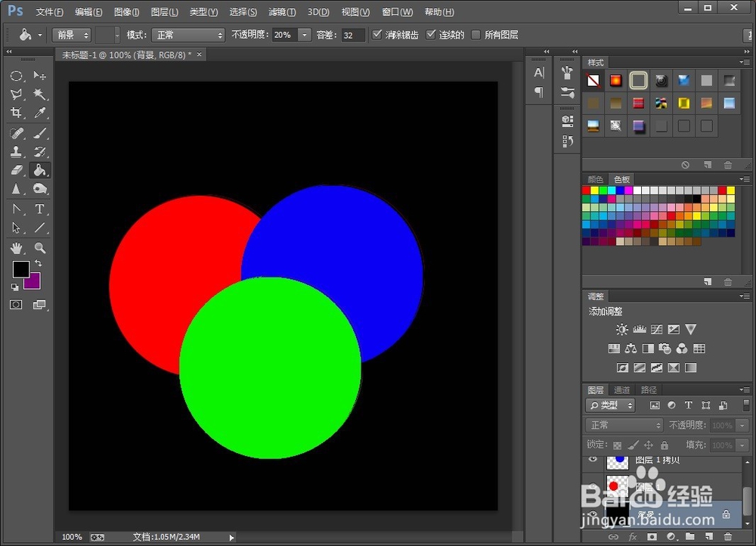This screenshot has width=756, height=546.
Task: Toggle anti-alias checkbox (消除锯齿)
Action: point(377,34)
